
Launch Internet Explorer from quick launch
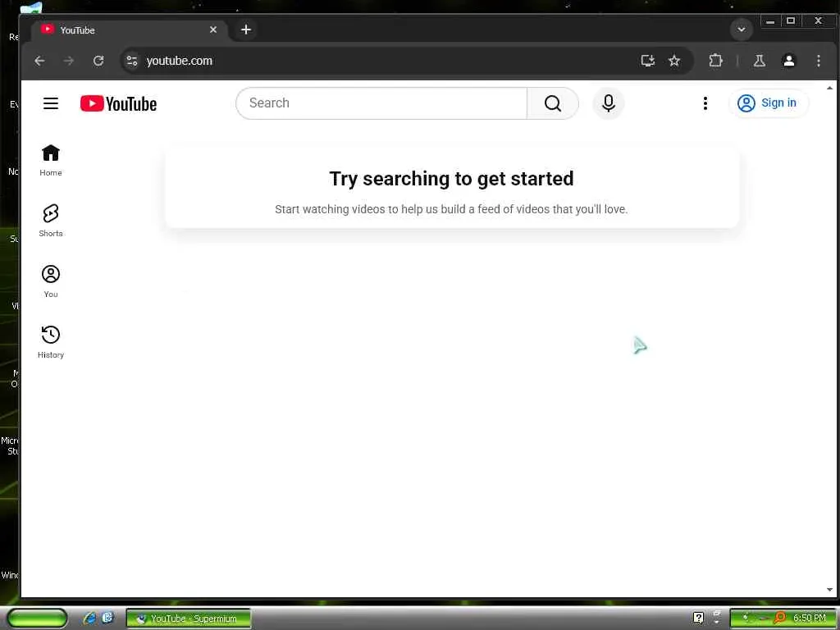[89, 619]
